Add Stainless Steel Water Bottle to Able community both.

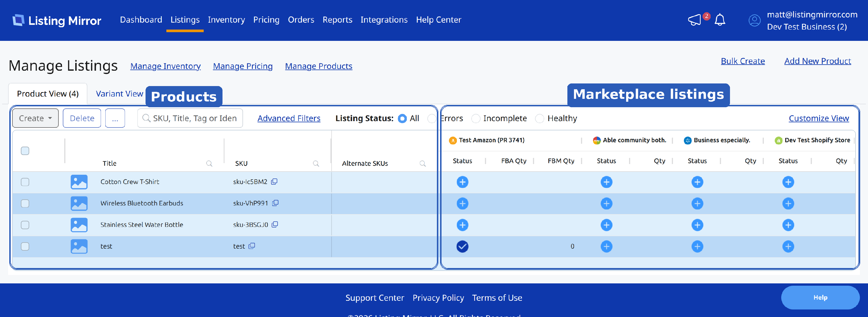pos(606,225)
